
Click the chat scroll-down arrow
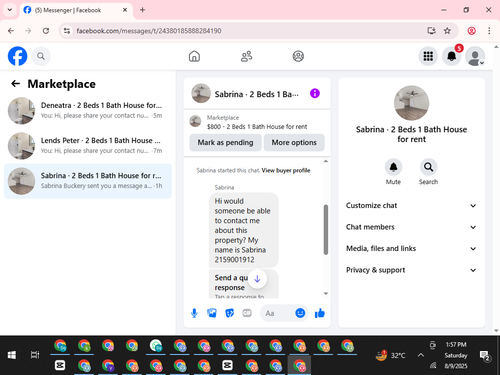pyautogui.click(x=326, y=294)
